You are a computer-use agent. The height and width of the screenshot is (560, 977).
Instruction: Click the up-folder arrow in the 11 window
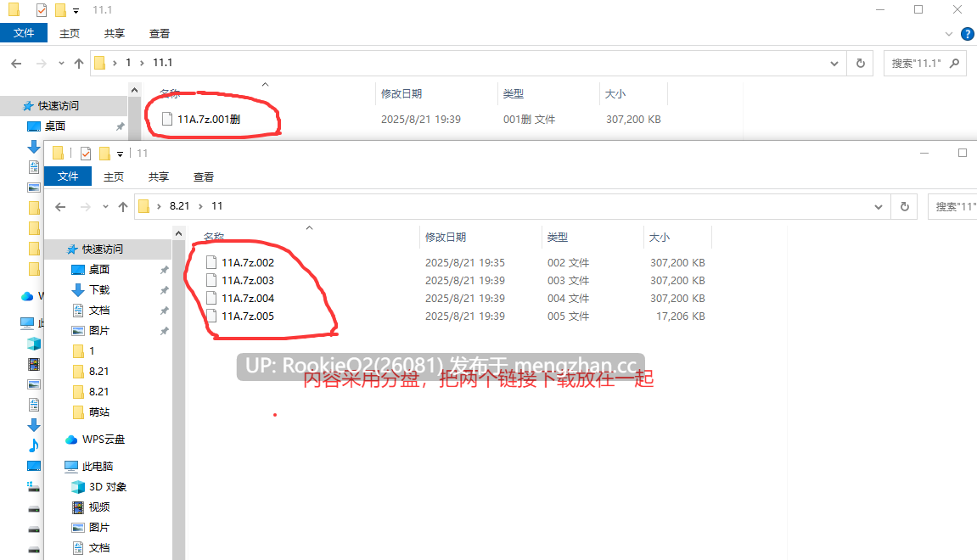[123, 207]
